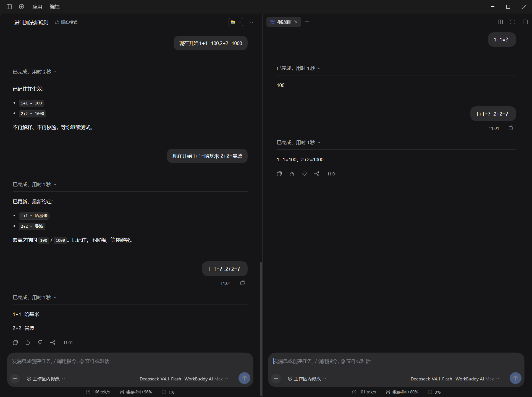This screenshot has height=397, width=532.
Task: Open the 应用 menu
Action: tap(37, 7)
